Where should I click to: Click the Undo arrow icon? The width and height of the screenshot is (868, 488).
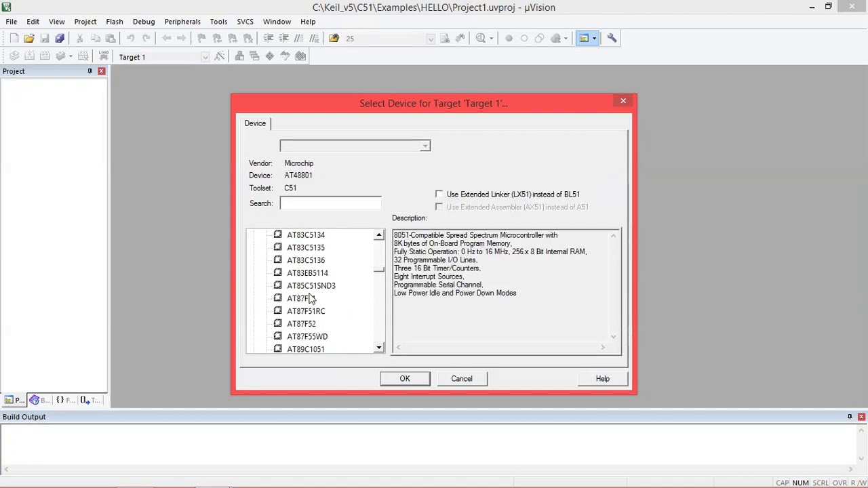130,39
